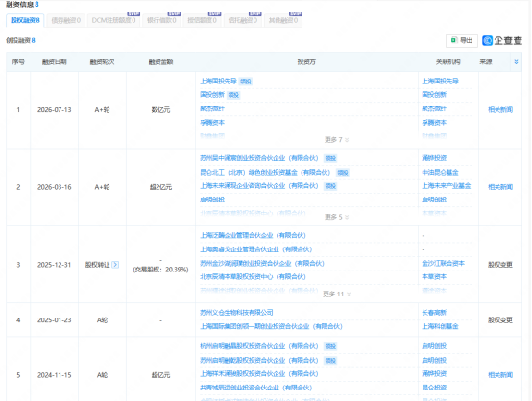Click SVIP badge on 银行借款 tab
The image size is (532, 401).
click(x=174, y=13)
